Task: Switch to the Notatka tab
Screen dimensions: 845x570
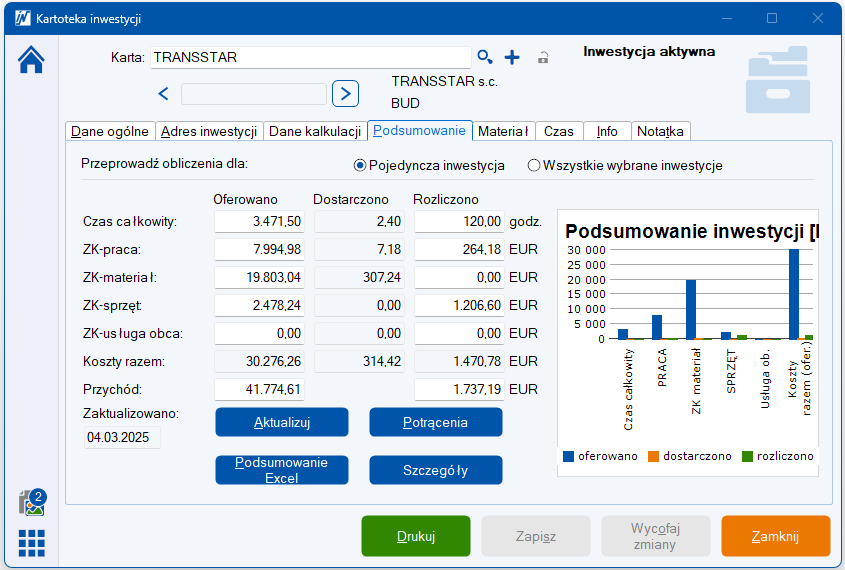Action: pos(660,131)
